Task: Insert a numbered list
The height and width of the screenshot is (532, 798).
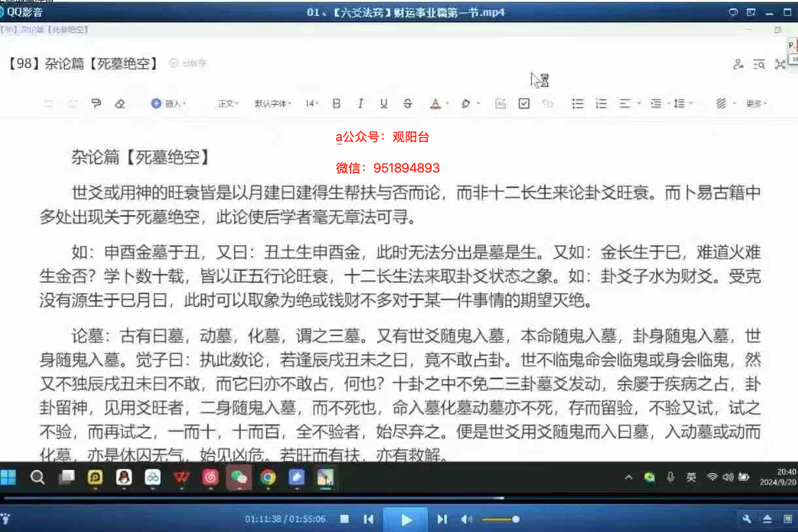Action: click(601, 103)
